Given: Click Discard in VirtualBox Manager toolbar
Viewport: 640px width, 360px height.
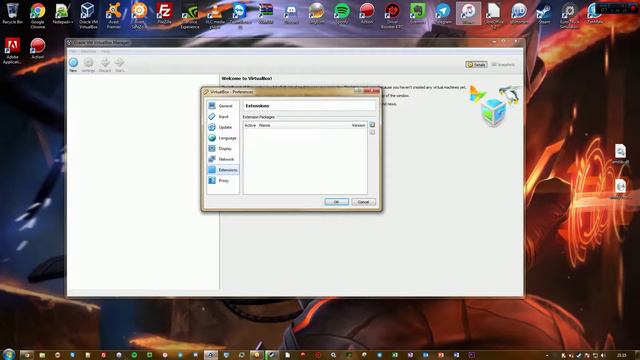Looking at the screenshot, I should point(105,64).
